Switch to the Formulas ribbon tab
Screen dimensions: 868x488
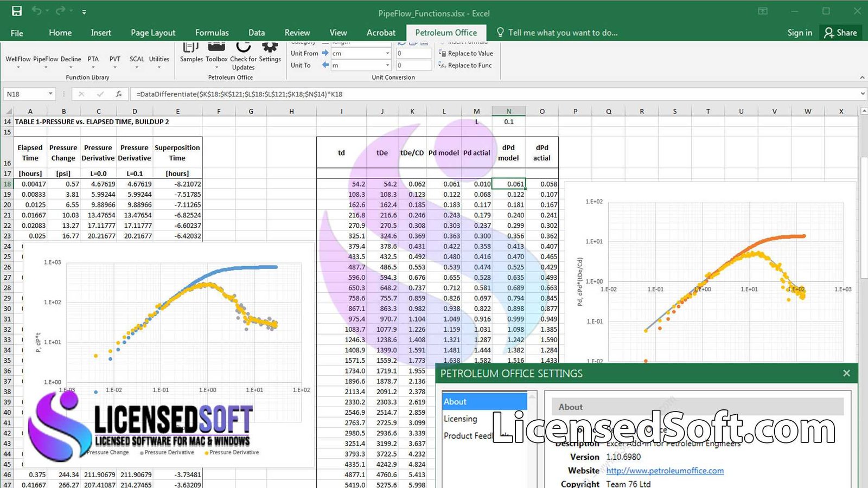click(x=212, y=33)
